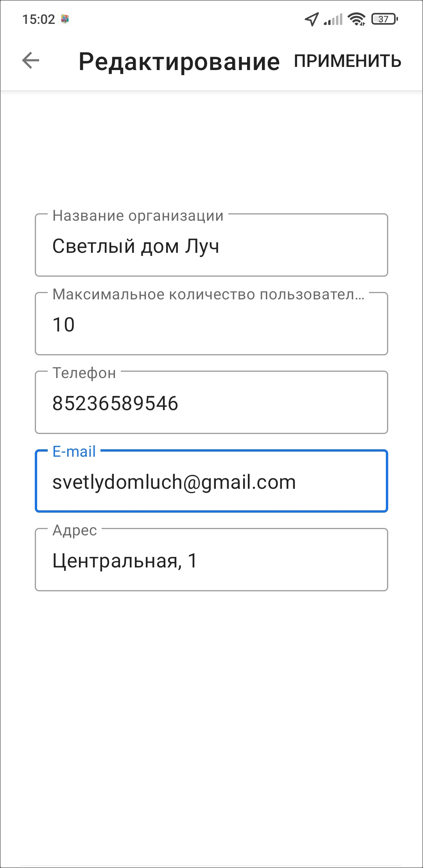Tap the back arrow icon

pos(30,61)
